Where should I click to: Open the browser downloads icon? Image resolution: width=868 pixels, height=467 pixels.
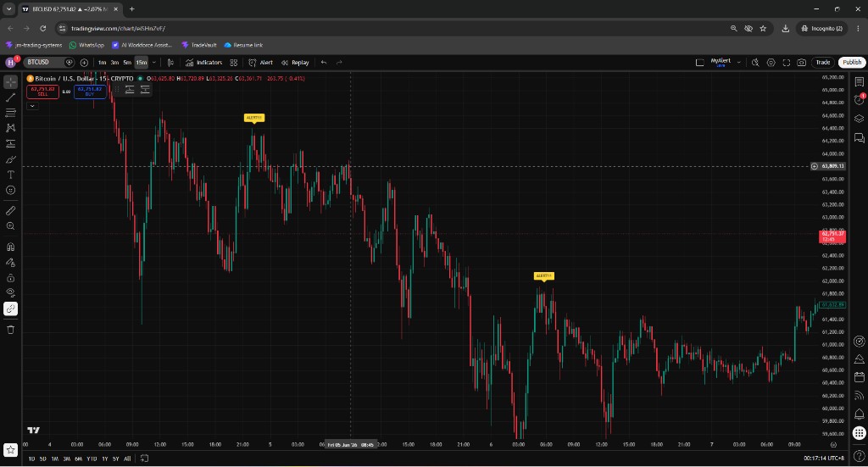coord(785,28)
